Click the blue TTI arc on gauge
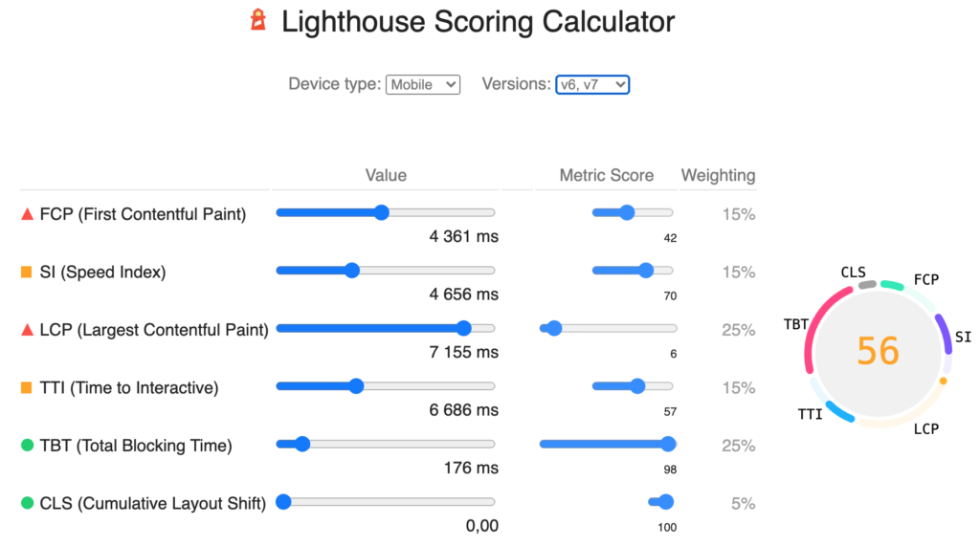 (x=840, y=412)
